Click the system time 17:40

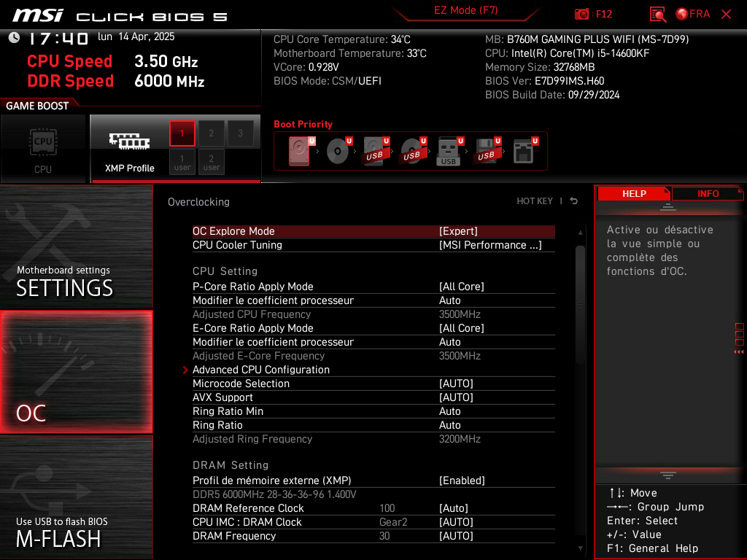click(x=58, y=38)
